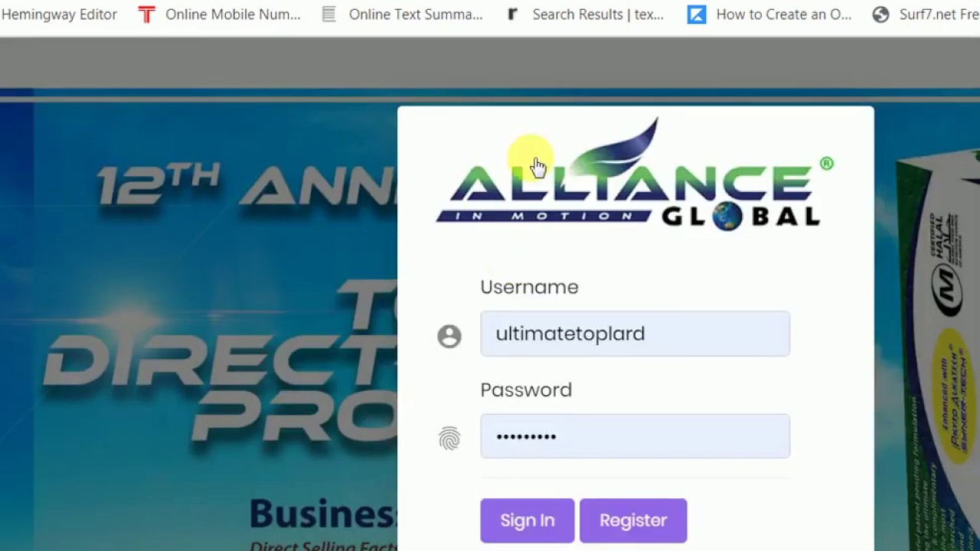Click the Surf7.net globe bookmark icon
This screenshot has width=980, height=551.
pyautogui.click(x=881, y=15)
